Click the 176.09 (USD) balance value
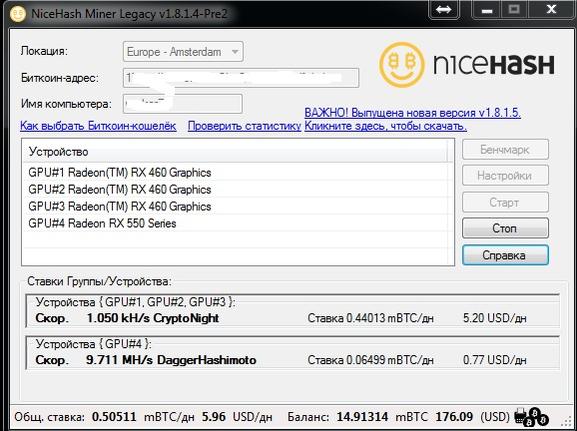This screenshot has width=577, height=431. pyautogui.click(x=472, y=417)
